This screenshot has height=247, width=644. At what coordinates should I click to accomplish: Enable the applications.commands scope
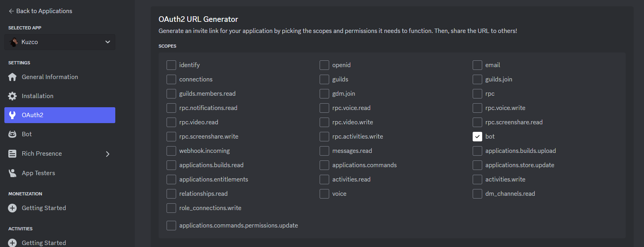pyautogui.click(x=324, y=165)
